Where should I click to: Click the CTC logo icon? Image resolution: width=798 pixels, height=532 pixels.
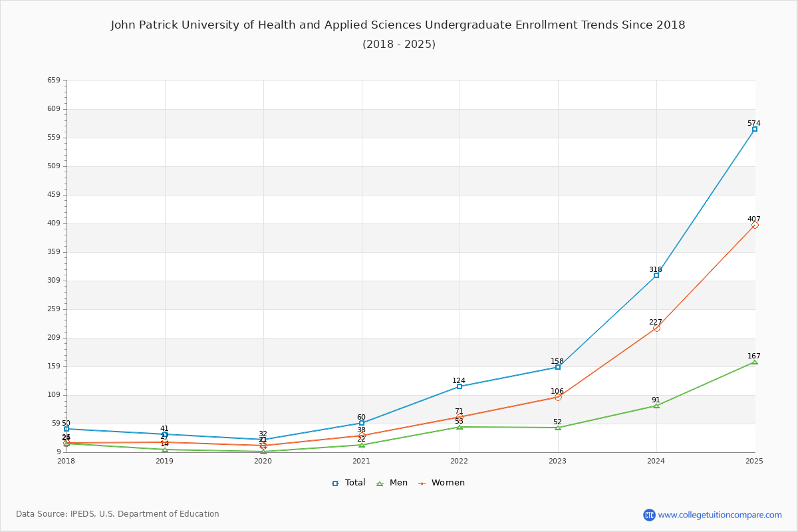[649, 515]
